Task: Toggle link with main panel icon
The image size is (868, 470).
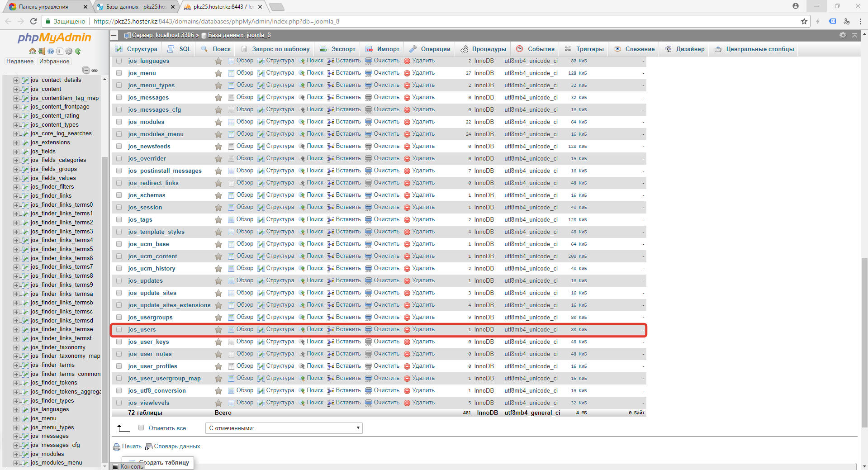Action: [x=95, y=70]
